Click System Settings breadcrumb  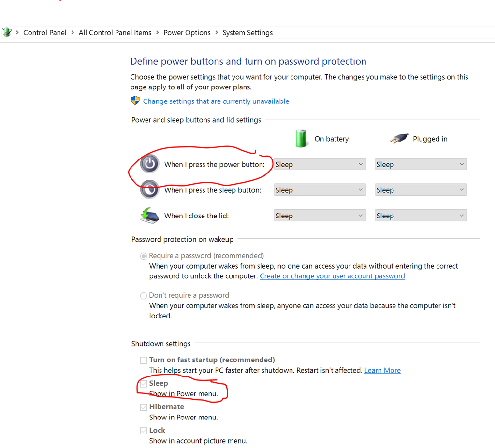point(247,33)
